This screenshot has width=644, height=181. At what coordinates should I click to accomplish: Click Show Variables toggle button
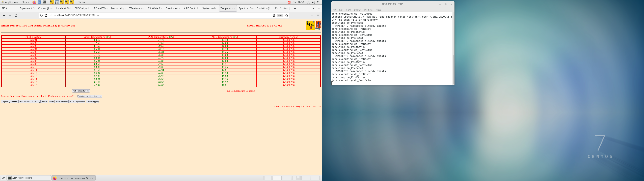[x=62, y=102]
